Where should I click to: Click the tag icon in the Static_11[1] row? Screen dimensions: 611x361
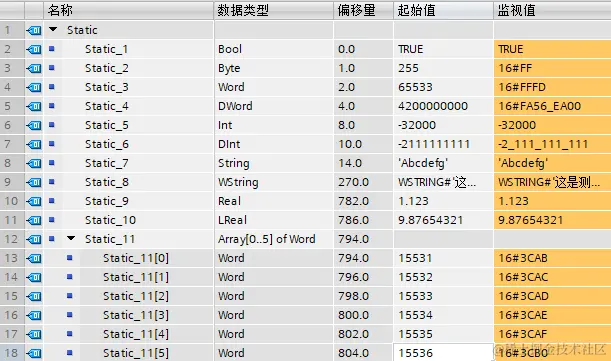34,277
